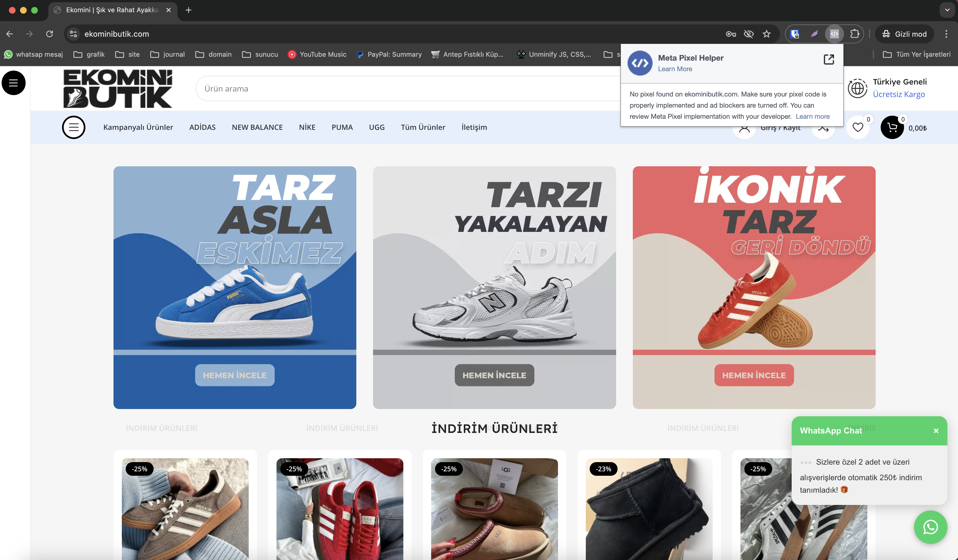This screenshot has width=958, height=560.
Task: Select the Tüm Ürünler menu item
Action: 423,127
